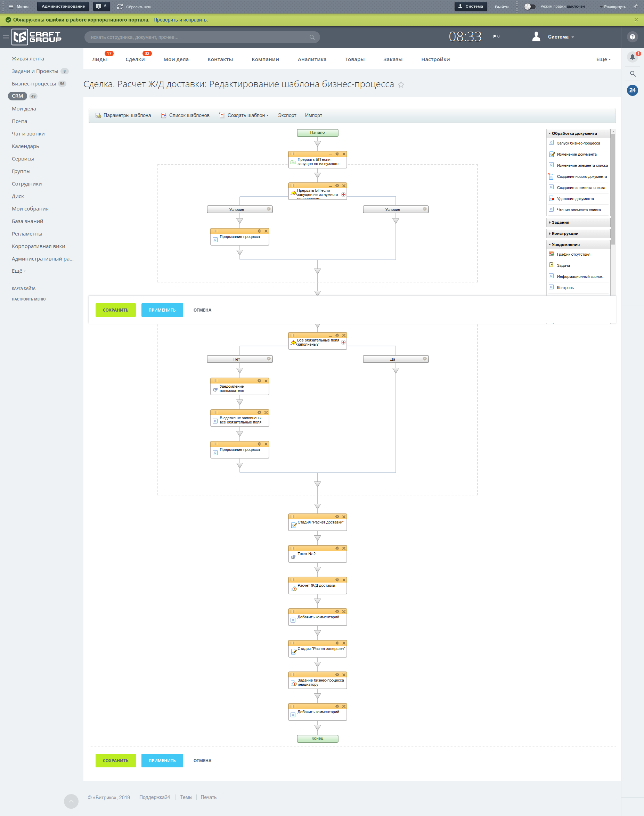This screenshot has height=816, width=644.
Task: Expand the 'Задания' activity group
Action: click(x=560, y=222)
